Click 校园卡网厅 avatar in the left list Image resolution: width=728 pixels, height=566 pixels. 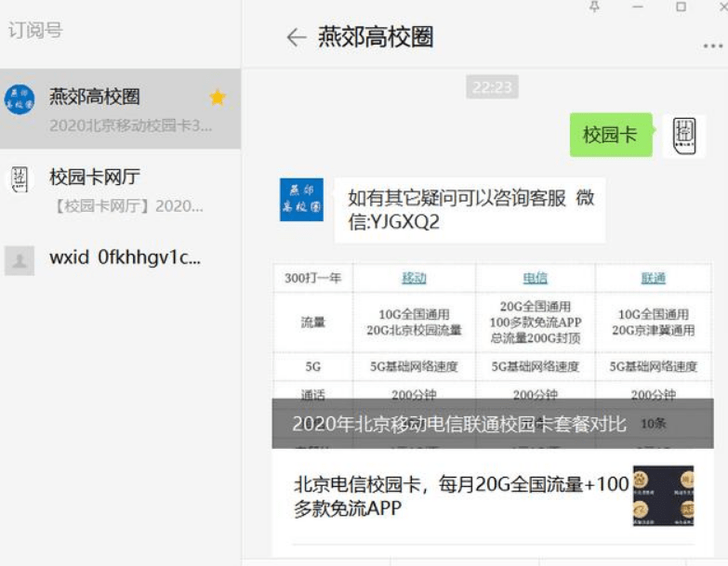click(x=20, y=178)
